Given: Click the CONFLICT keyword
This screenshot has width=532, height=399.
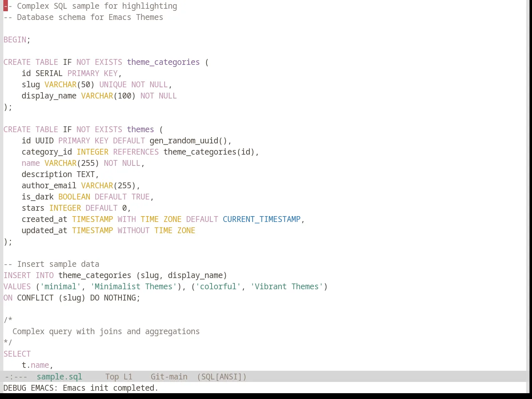Looking at the screenshot, I should point(35,298).
